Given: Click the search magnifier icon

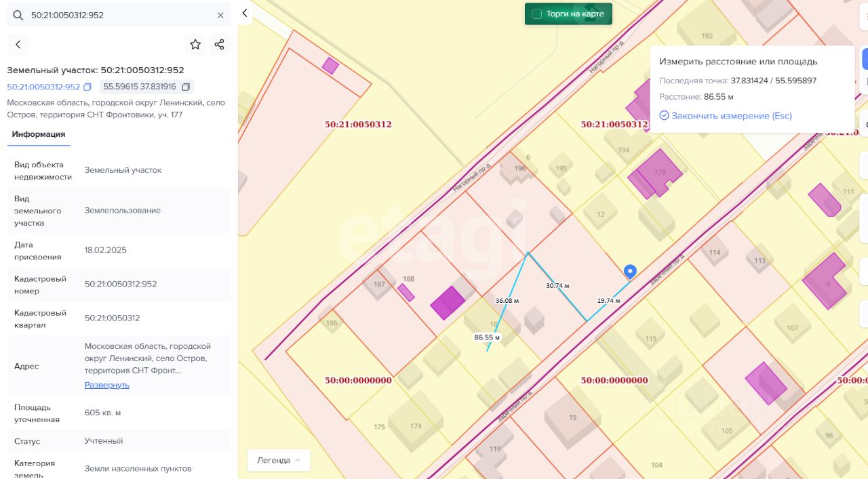Looking at the screenshot, I should pos(18,15).
